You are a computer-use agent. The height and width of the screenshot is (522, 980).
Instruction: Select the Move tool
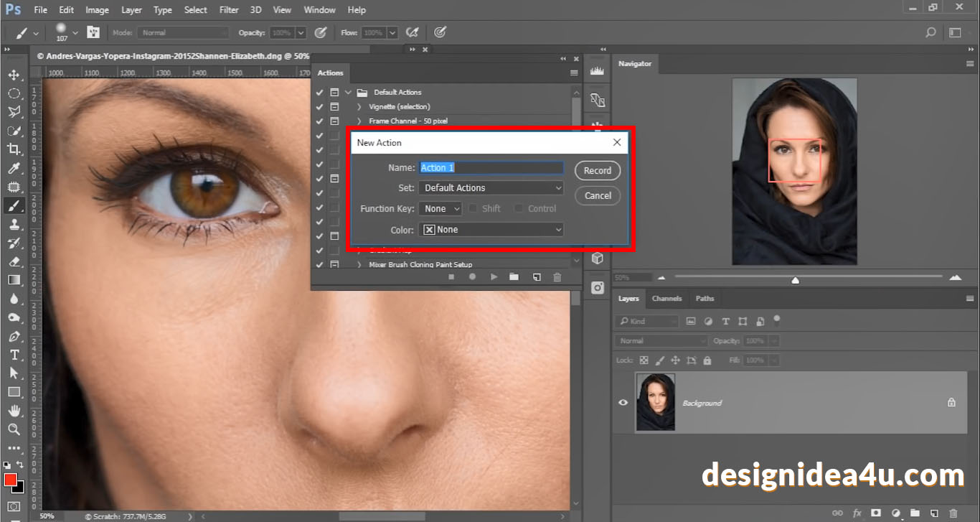click(x=14, y=75)
